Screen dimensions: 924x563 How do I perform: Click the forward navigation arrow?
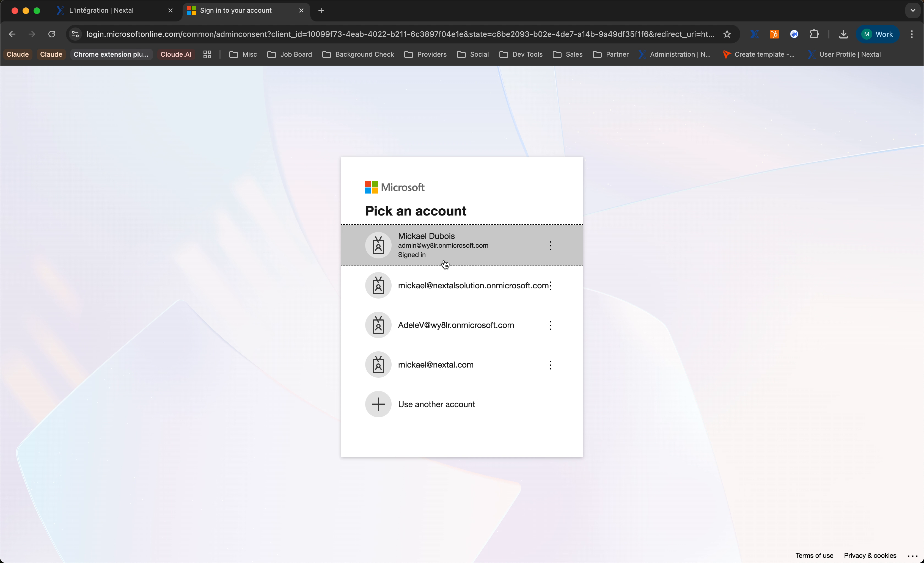click(x=32, y=34)
